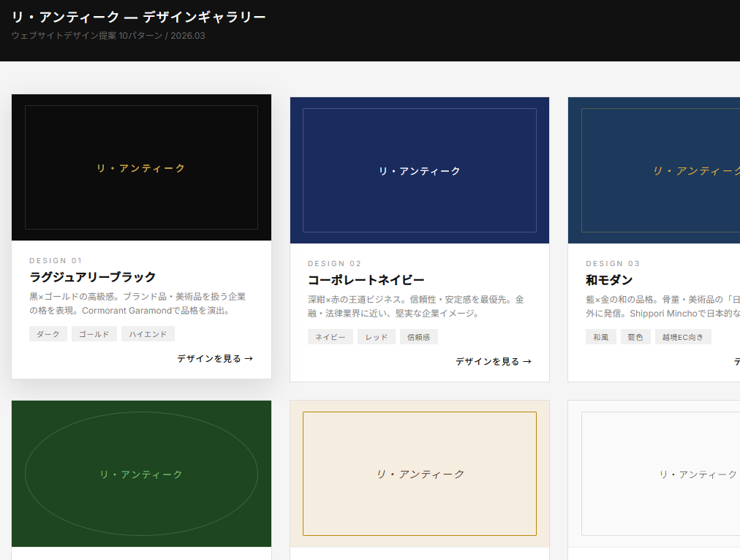Click the 信頼感 tag

pyautogui.click(x=419, y=337)
